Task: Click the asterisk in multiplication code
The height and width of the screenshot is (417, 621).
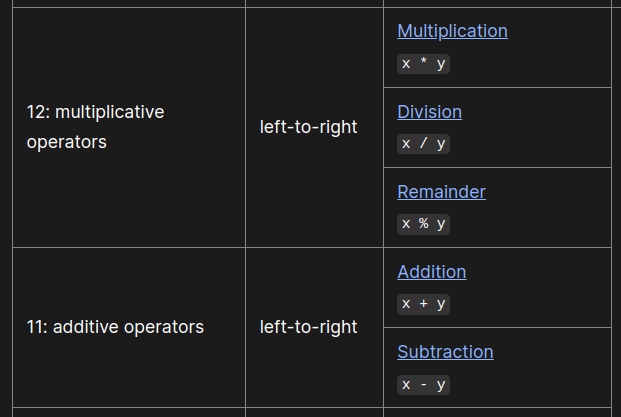Action: 424,63
